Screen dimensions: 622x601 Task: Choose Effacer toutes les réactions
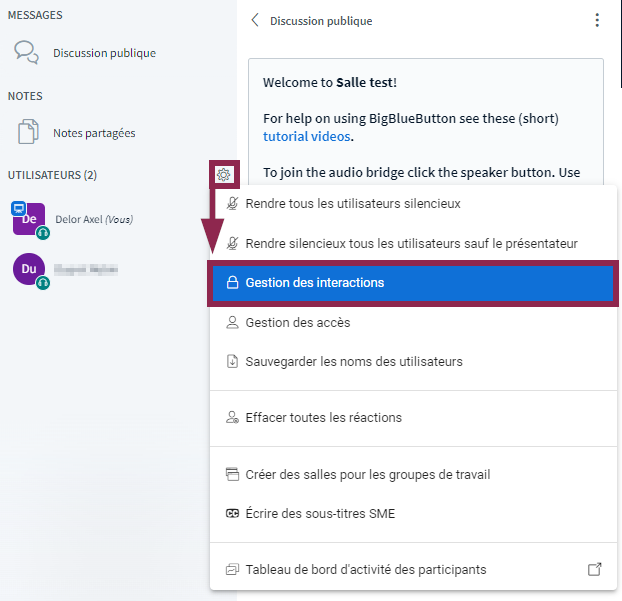pyautogui.click(x=323, y=417)
